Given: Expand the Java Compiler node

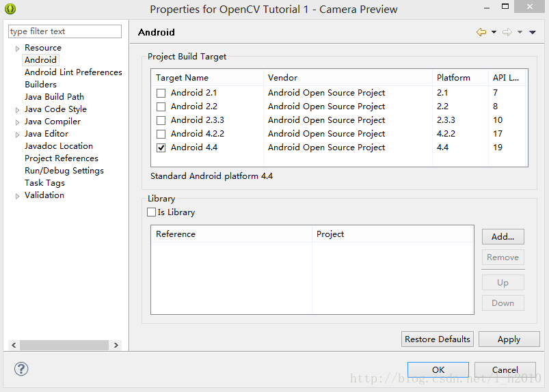Looking at the screenshot, I should (x=17, y=122).
